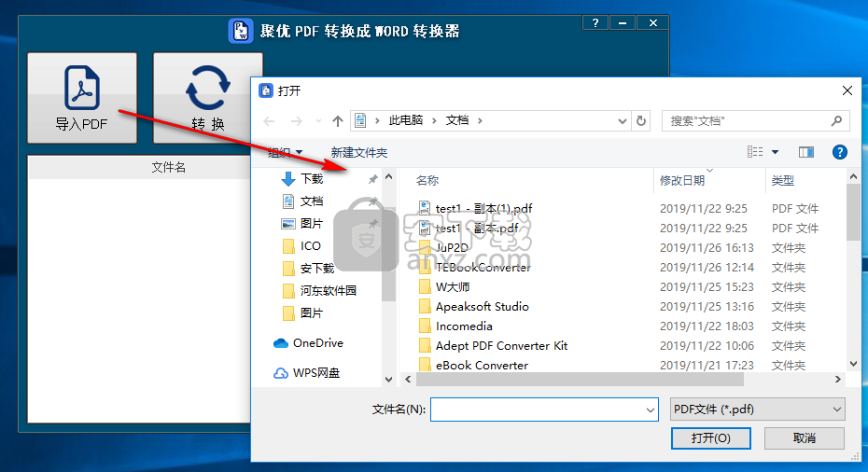Image resolution: width=868 pixels, height=472 pixels.
Task: Select 下载 in the navigation pane
Action: point(312,179)
